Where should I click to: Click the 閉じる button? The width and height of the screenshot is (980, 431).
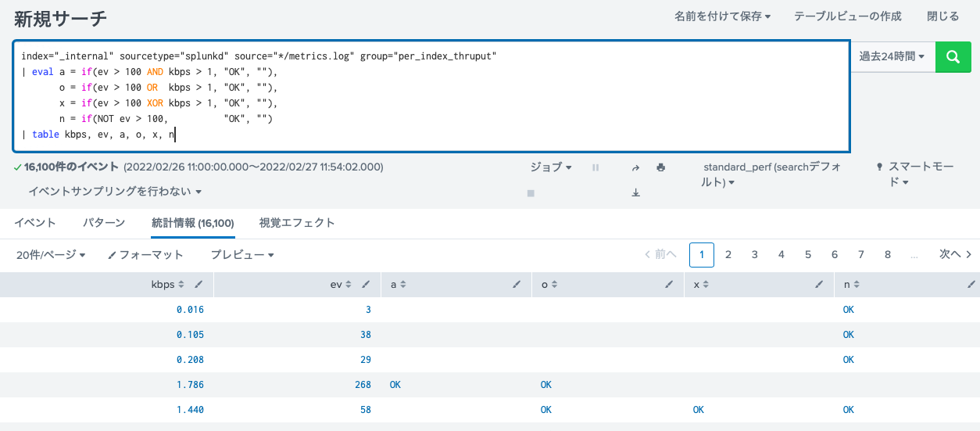coord(942,16)
